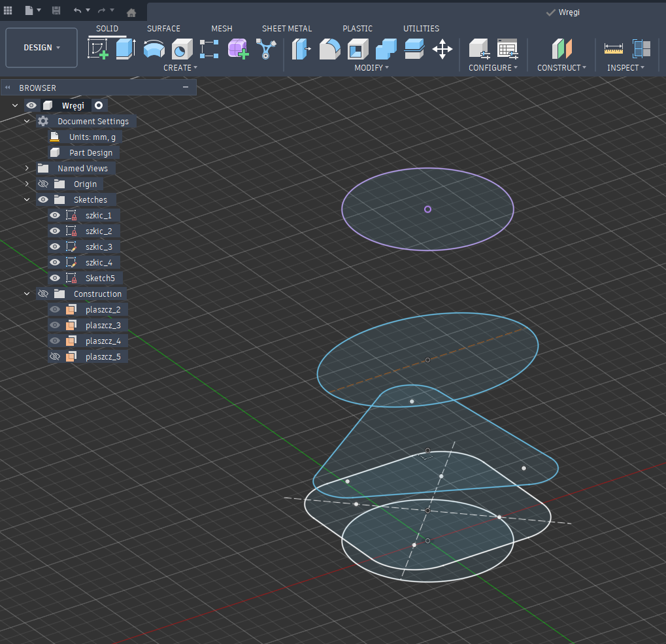Screen dimensions: 666x644
Task: Open the Measure tool
Action: tap(613, 49)
